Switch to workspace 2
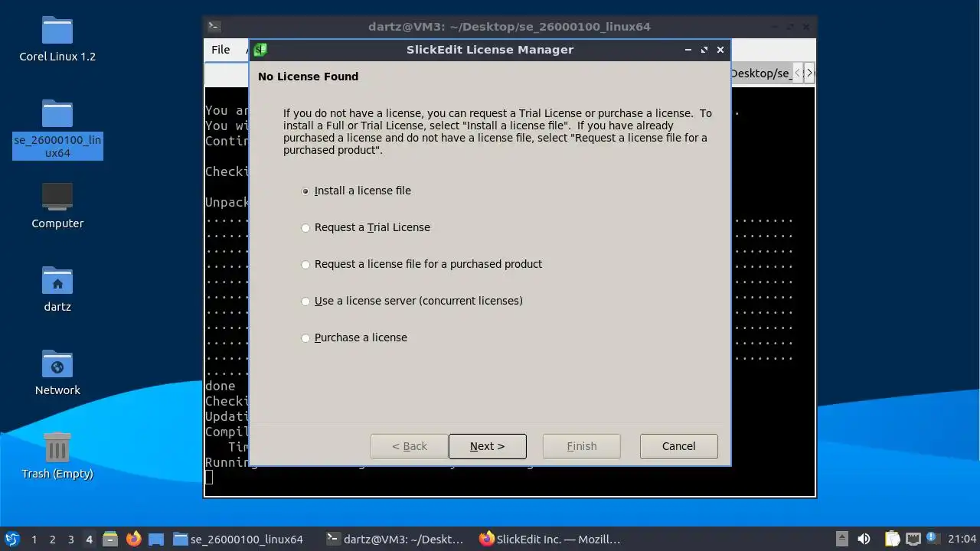Image resolution: width=980 pixels, height=551 pixels. (x=52, y=540)
